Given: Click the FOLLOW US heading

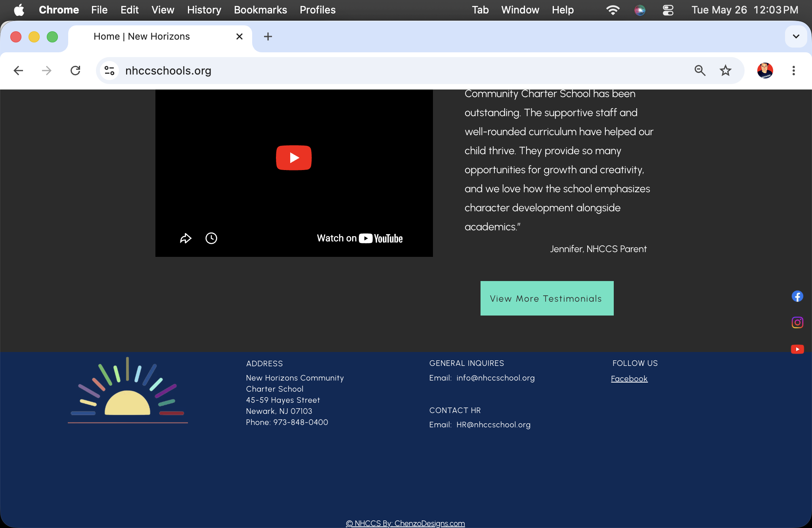Looking at the screenshot, I should tap(635, 363).
